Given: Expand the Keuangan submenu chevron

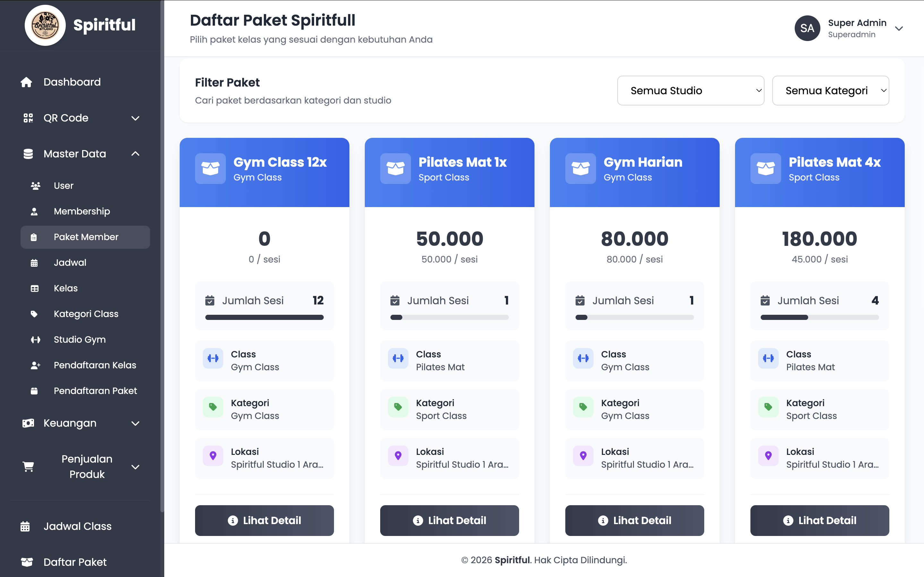Looking at the screenshot, I should [x=135, y=423].
